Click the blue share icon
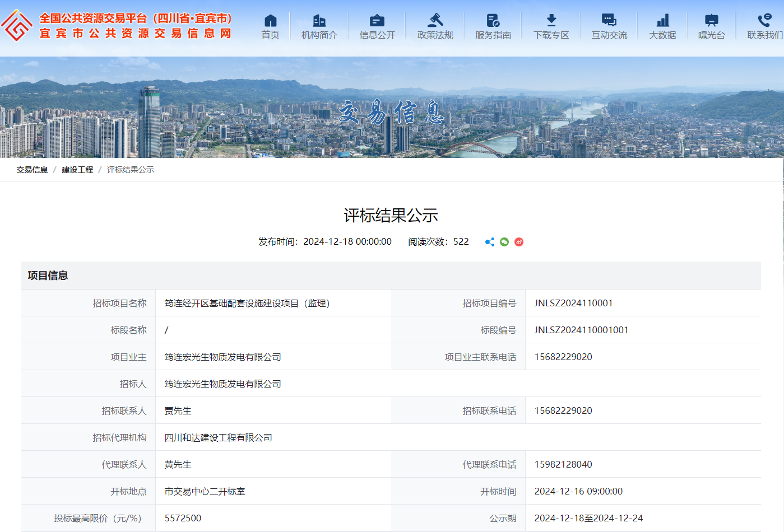 [490, 242]
